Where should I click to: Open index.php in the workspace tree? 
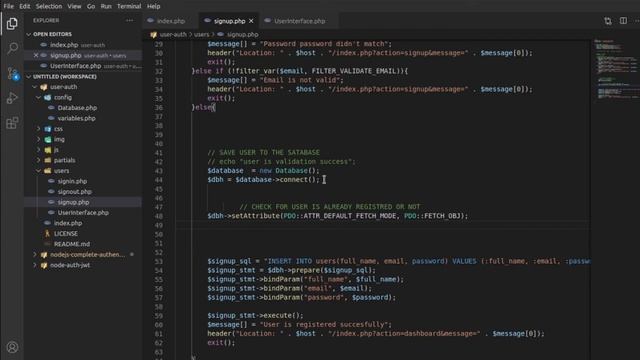68,223
